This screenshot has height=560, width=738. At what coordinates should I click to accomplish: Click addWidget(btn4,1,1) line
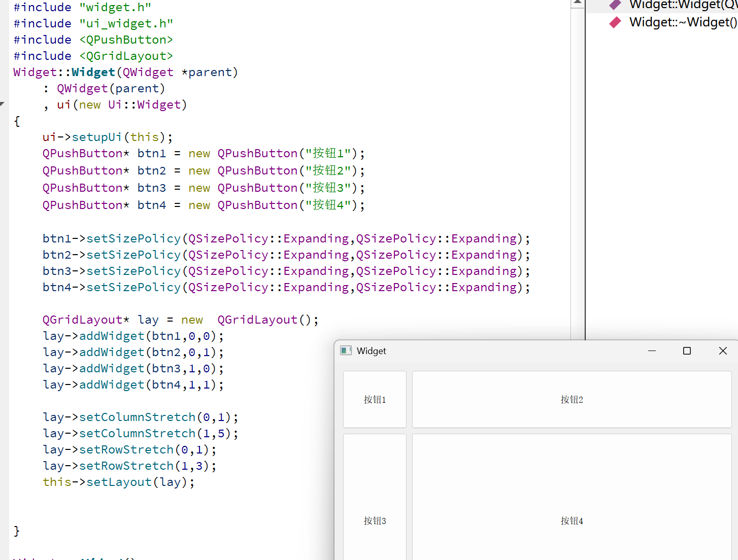click(x=133, y=384)
